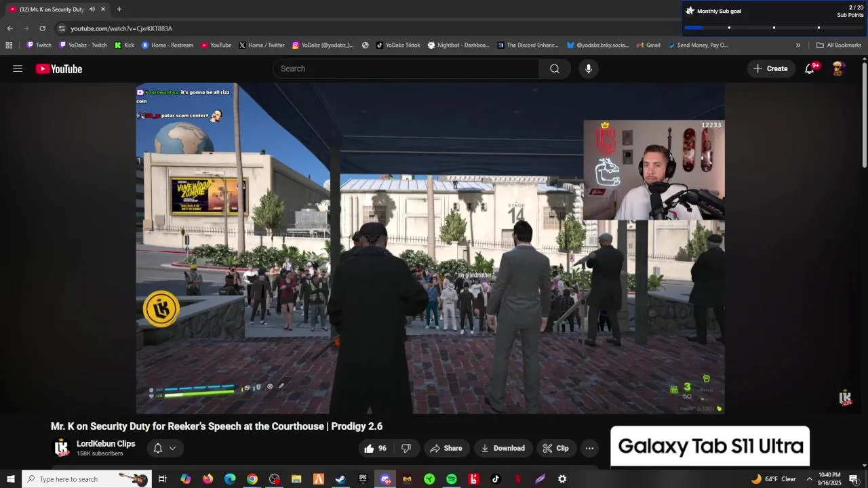Toggle the channel notification bell
The image size is (868, 488).
[x=157, y=448]
